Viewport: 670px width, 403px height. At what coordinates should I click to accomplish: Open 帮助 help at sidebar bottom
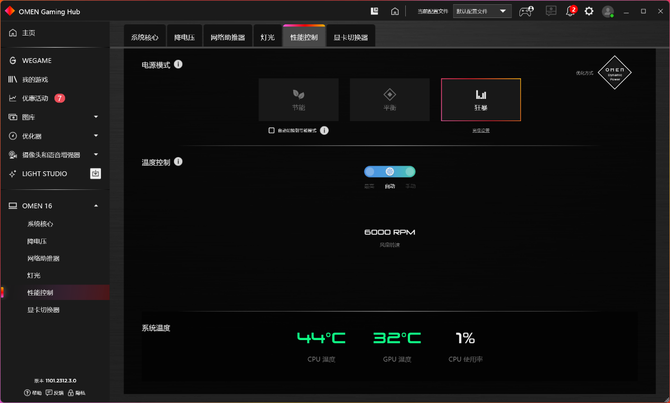pyautogui.click(x=32, y=393)
